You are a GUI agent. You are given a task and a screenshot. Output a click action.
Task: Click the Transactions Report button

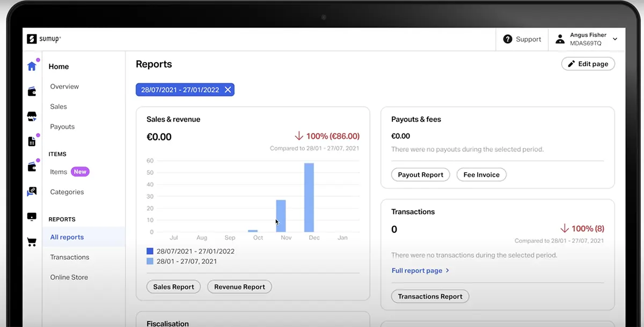point(430,296)
